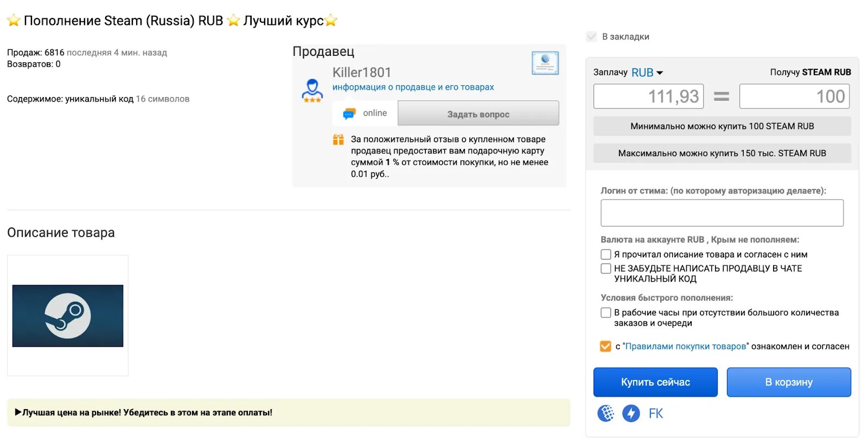Check 'В рабочие часы' condition box
Viewport: 868px width, 446px height.
606,313
